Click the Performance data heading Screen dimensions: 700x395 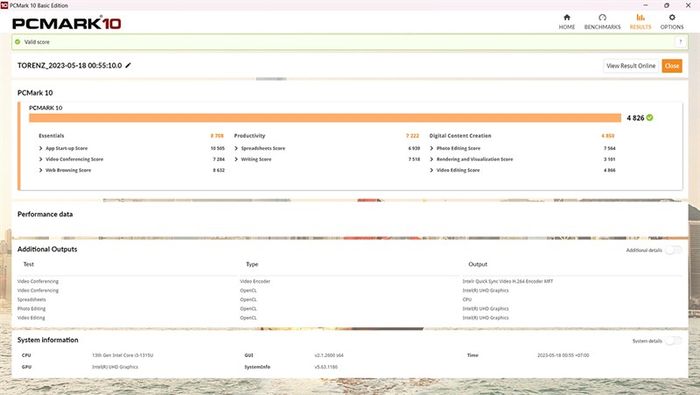pos(45,214)
